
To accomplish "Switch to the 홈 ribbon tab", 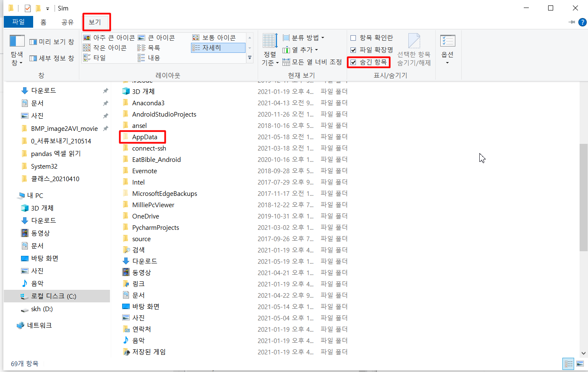I will click(43, 22).
